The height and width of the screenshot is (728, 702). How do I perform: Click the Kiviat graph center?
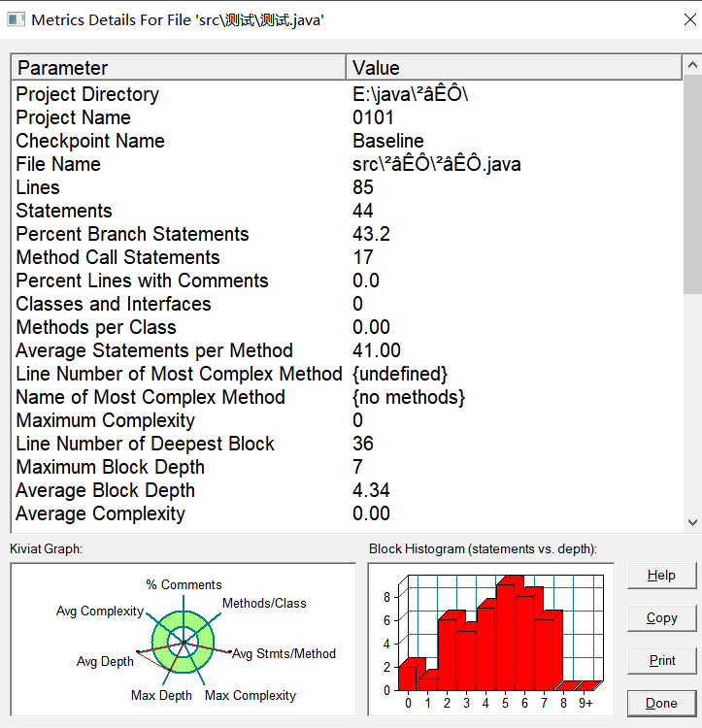click(x=184, y=643)
